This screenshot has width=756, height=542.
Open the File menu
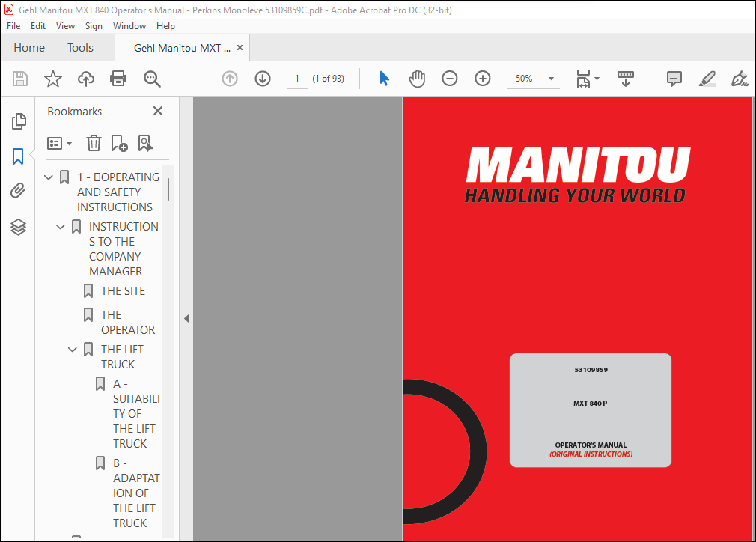pos(13,26)
